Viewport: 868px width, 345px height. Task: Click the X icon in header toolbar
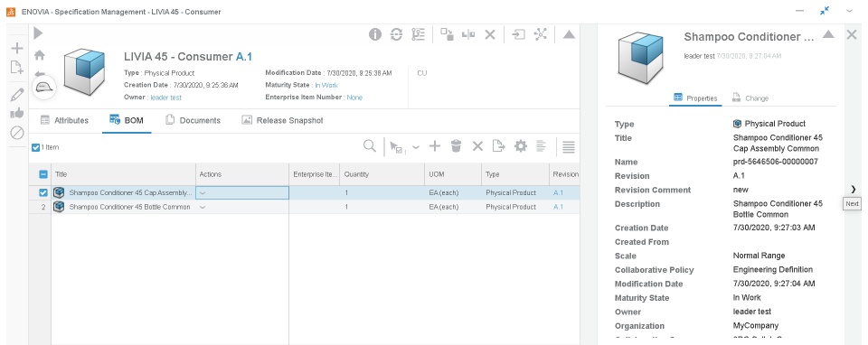490,35
